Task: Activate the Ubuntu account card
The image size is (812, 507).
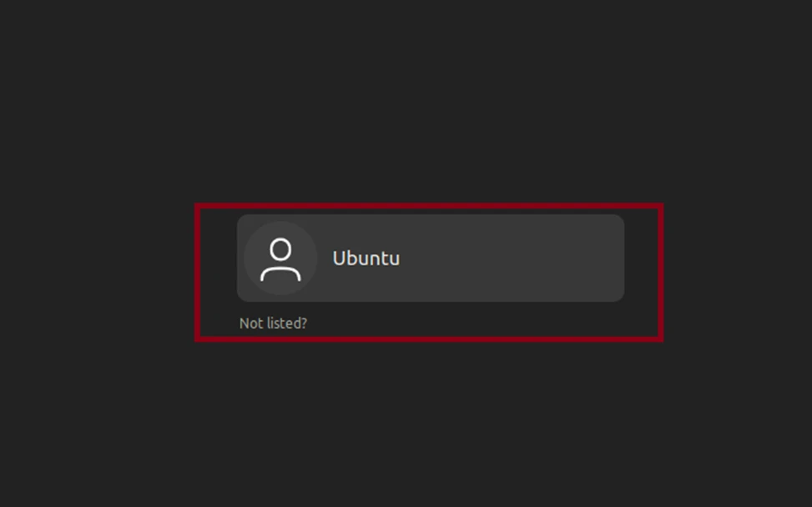Action: click(x=431, y=258)
